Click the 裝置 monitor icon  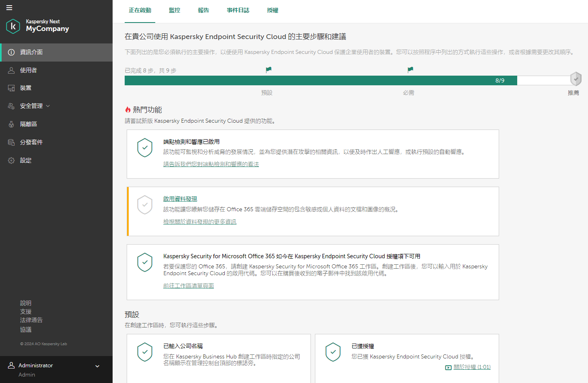(x=11, y=88)
